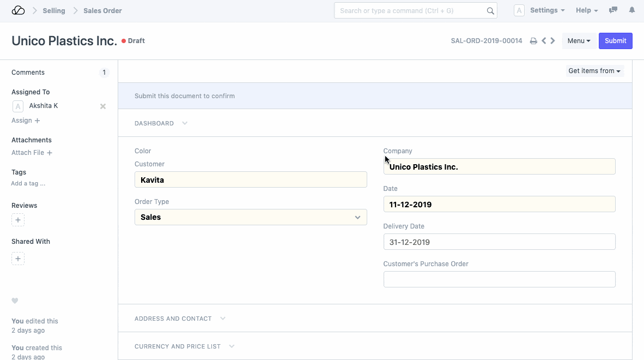644x360 pixels.
Task: Go to previous document arrow
Action: click(544, 41)
